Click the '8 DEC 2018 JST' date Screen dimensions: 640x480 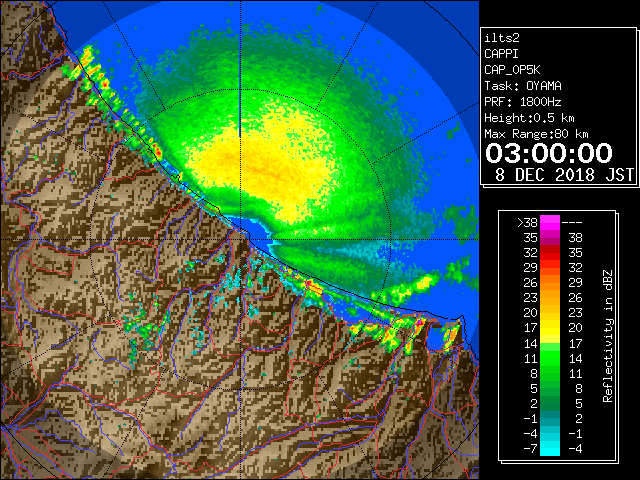point(564,175)
